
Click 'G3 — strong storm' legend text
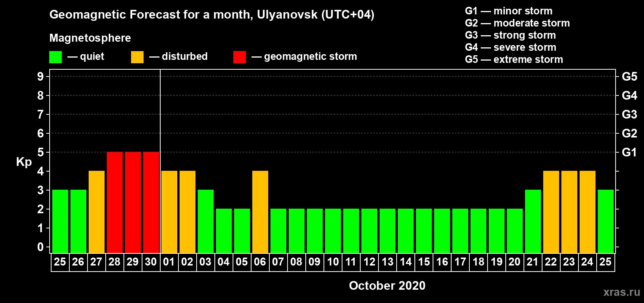coord(511,35)
